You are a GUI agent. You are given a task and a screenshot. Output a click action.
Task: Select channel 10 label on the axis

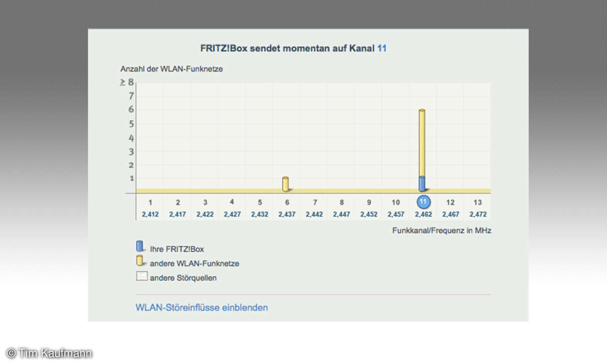396,202
